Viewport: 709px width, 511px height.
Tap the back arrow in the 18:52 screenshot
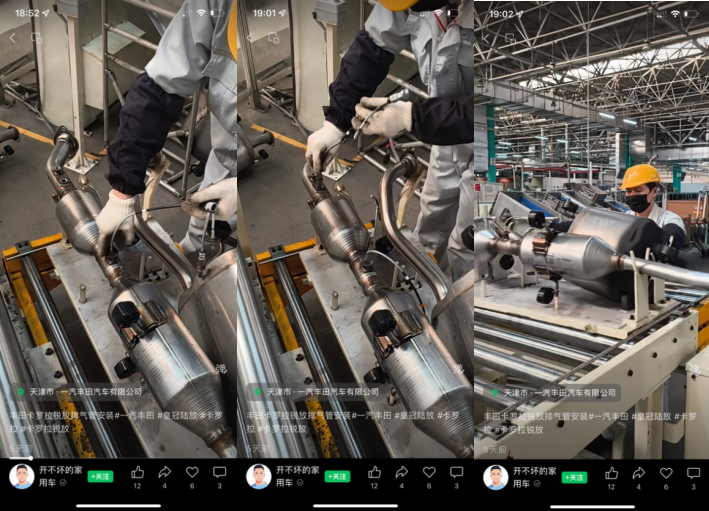(x=12, y=37)
